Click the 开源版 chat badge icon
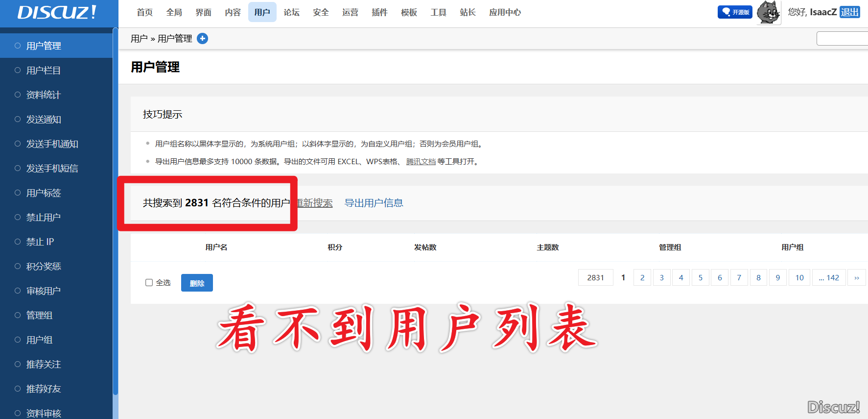Viewport: 868px width, 419px height. (735, 12)
